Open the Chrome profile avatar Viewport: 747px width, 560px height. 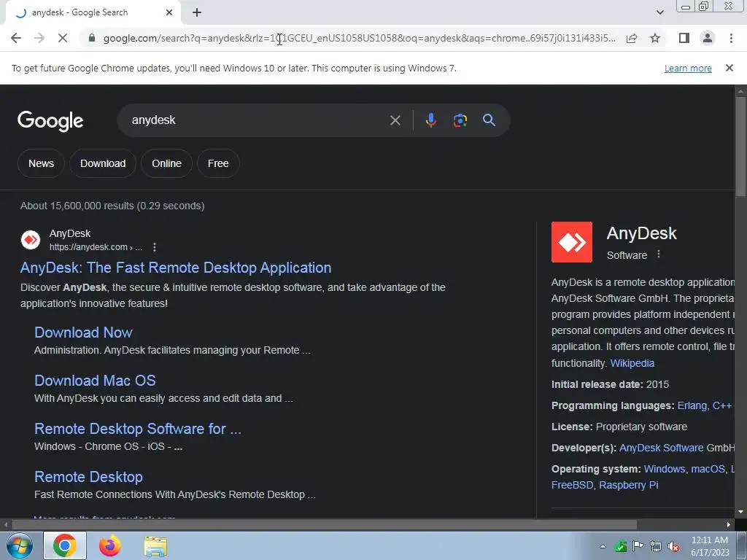708,38
